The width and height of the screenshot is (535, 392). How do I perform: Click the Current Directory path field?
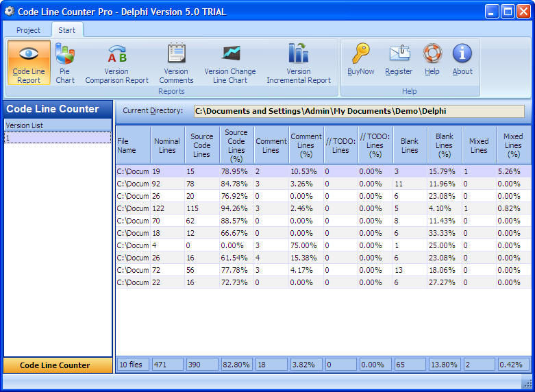(359, 111)
